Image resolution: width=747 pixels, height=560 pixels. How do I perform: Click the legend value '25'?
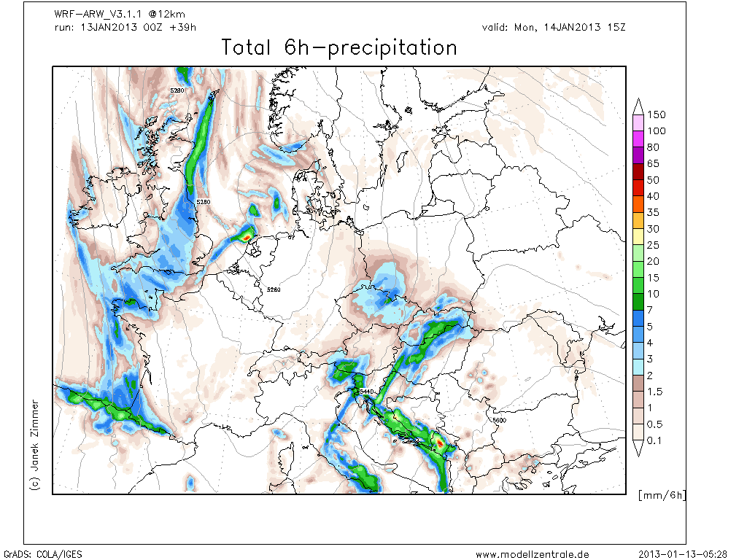point(653,245)
